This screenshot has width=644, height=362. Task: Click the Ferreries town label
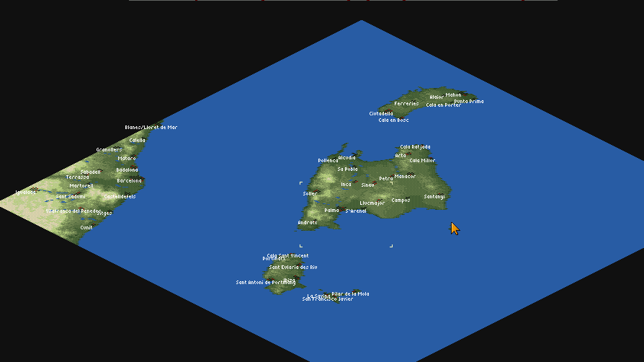[406, 103]
